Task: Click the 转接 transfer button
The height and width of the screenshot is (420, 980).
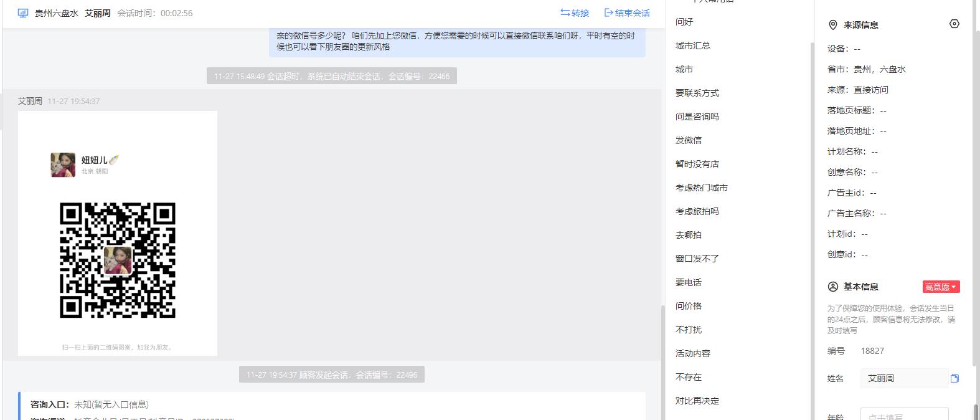Action: point(574,13)
